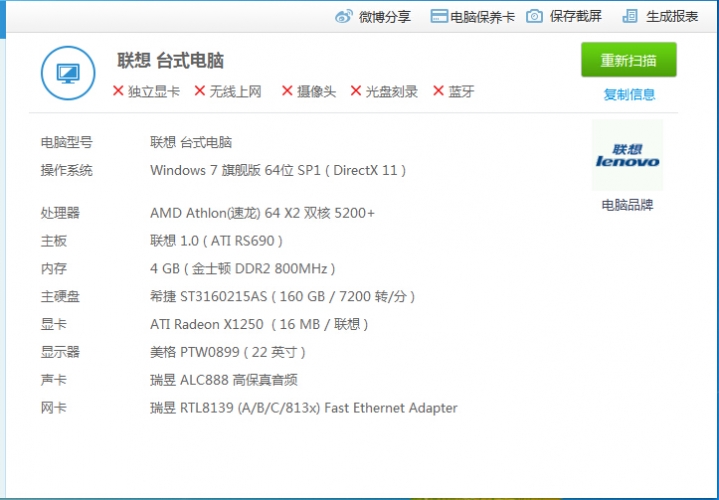Viewport: 719px width, 500px height.
Task: Select Windows 7 旗舰版 64位 SP1 value
Action: point(278,170)
